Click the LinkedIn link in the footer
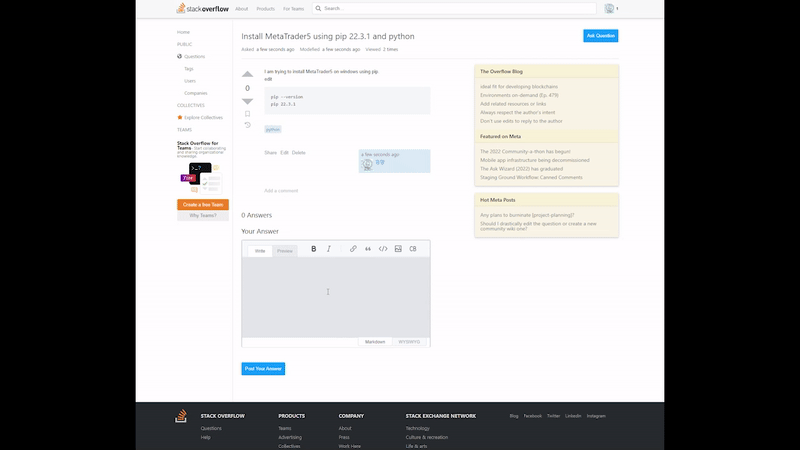800x450 pixels. [573, 416]
